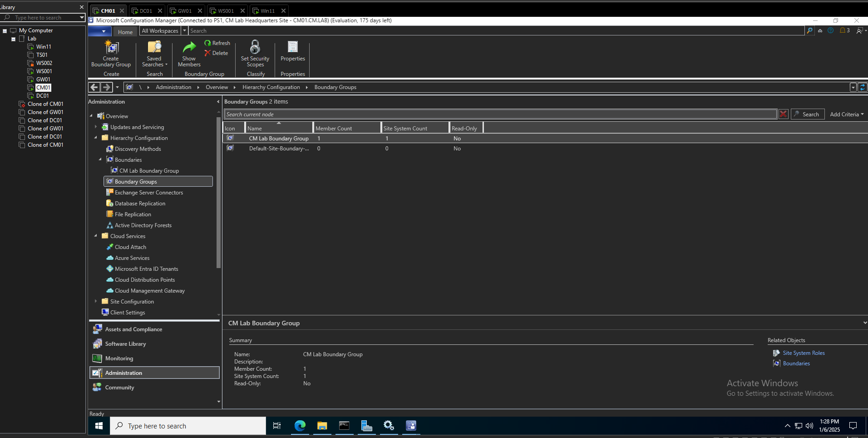Open the notifications bell showing 3
The image size is (868, 438).
(x=844, y=30)
